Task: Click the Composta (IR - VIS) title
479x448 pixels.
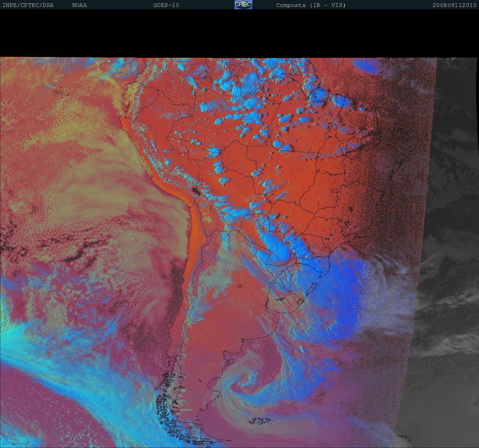Action: point(311,5)
